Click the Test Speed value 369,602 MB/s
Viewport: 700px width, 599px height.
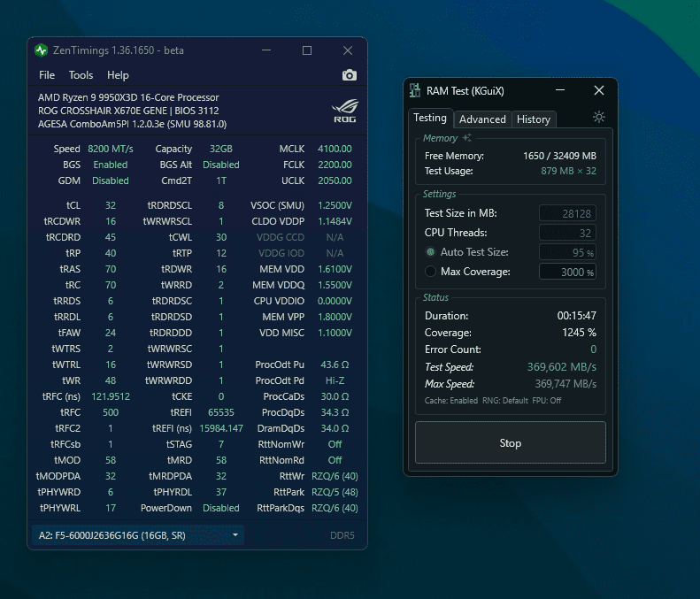[562, 367]
